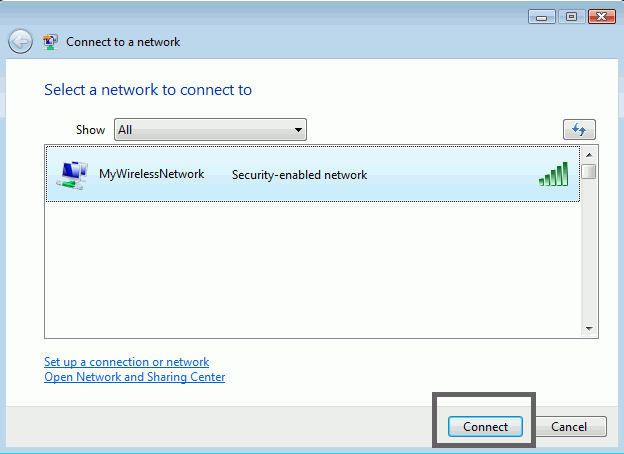Click the green signal strength bars

coord(553,174)
